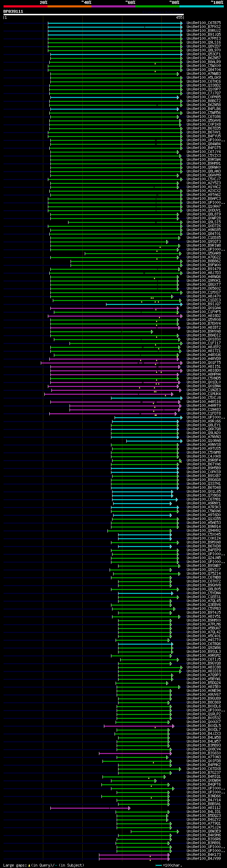This screenshot has width=227, height=868.
Task: Click the UniRef100_A7NWB3 hit name
Action: coord(204,74)
